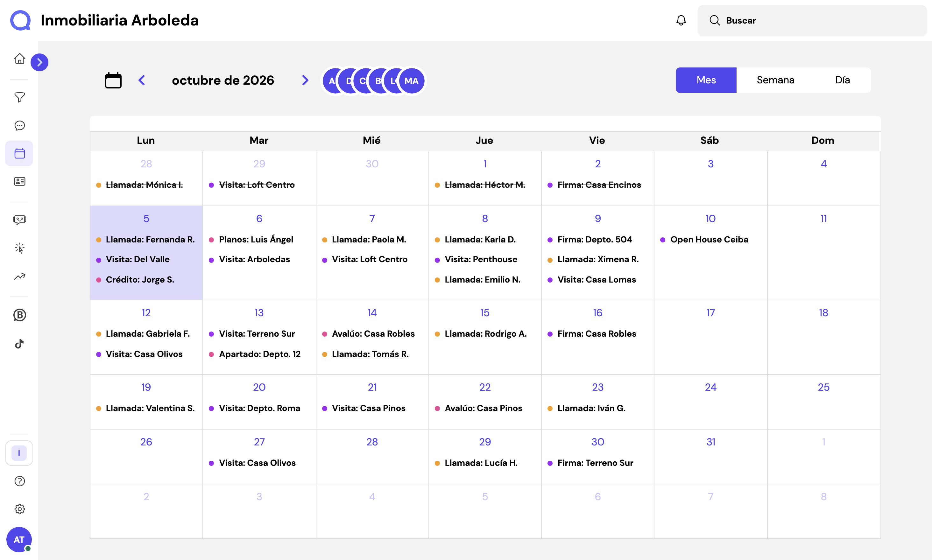
Task: Switch to Mes view tab
Action: click(x=706, y=80)
